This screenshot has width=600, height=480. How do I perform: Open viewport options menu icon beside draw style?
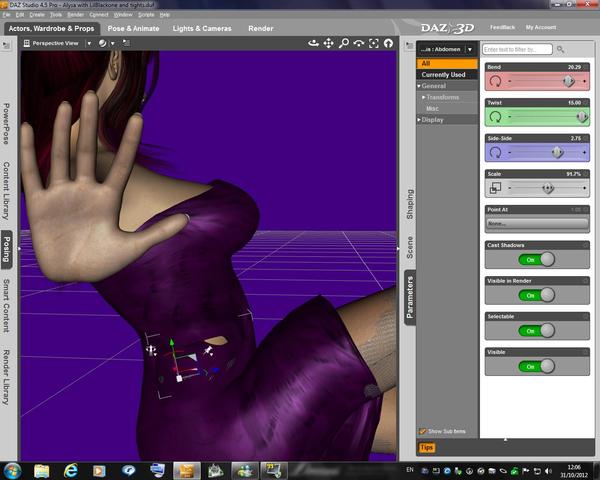(126, 43)
